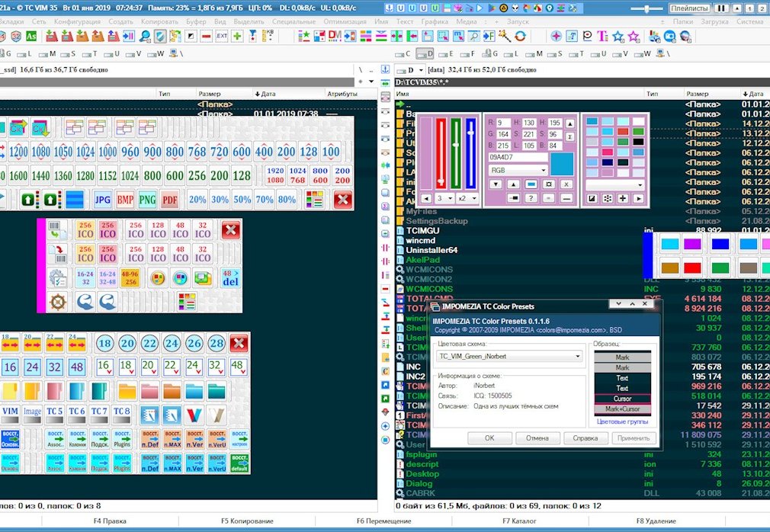Click the sort arrow on the left panel 'Дата' column
Screen dimensions: 770x532
tap(258, 94)
